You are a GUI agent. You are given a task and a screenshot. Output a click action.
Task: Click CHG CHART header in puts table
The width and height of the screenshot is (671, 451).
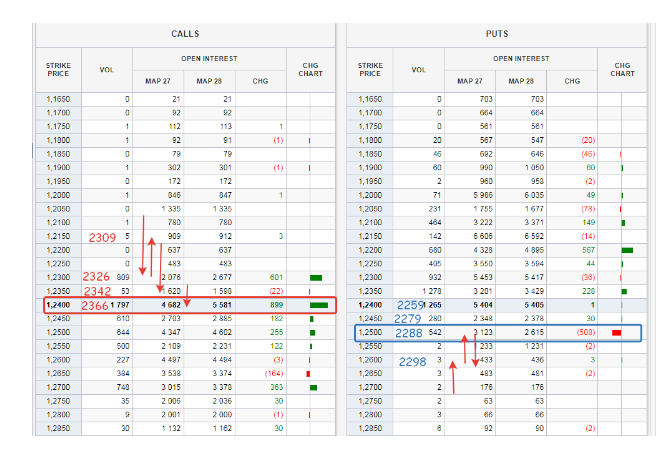pos(622,69)
